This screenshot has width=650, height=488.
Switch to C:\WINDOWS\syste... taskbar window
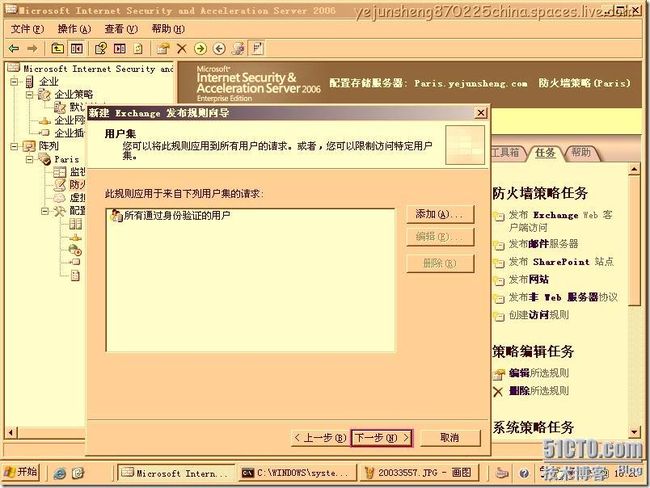(297, 472)
